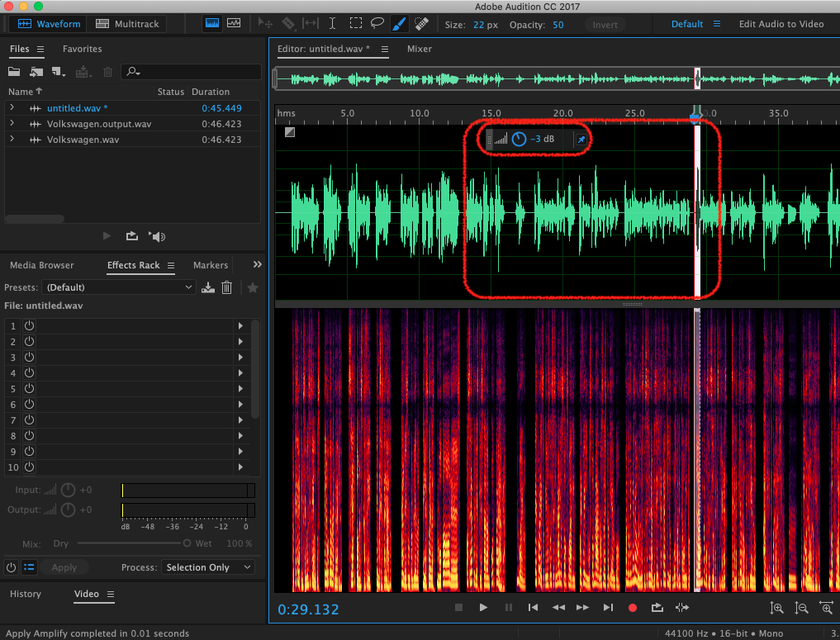Click Edit Audio to Video workspace
This screenshot has height=640, width=840.
tap(781, 24)
